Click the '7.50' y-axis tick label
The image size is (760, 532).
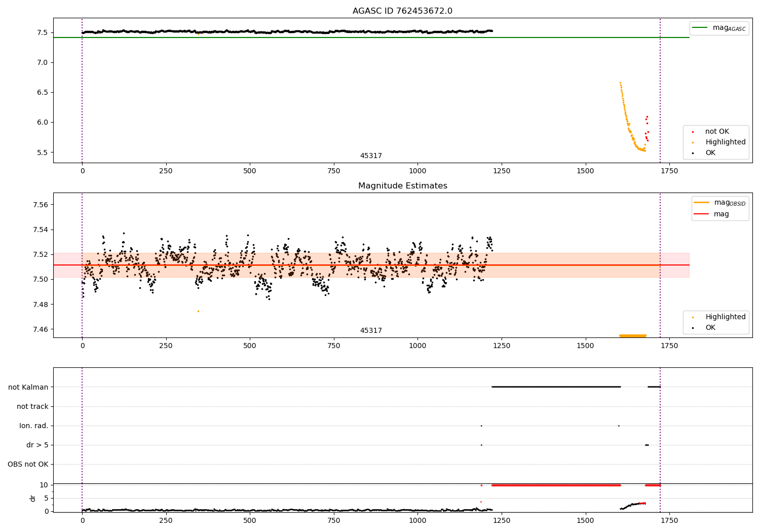coord(41,279)
